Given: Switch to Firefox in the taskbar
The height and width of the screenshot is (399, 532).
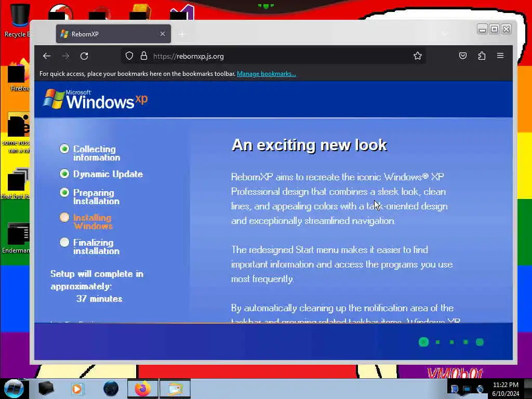Looking at the screenshot, I should [x=142, y=389].
